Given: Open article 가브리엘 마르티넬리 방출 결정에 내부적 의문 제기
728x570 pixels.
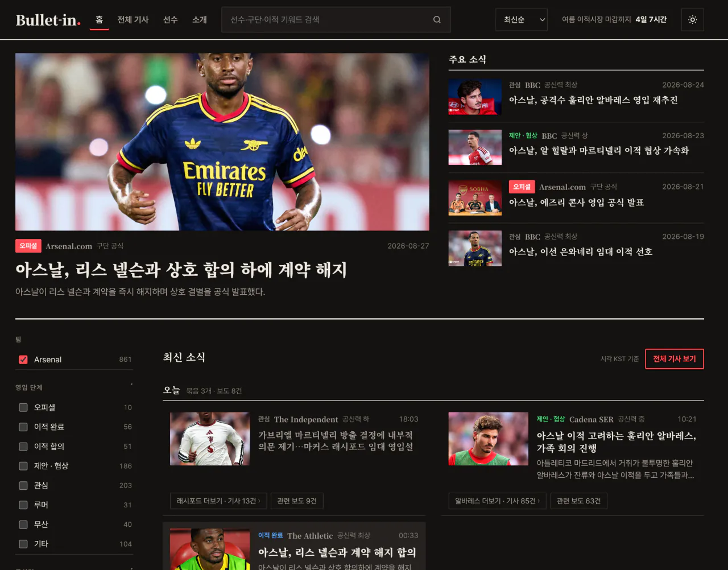Looking at the screenshot, I should point(336,441).
